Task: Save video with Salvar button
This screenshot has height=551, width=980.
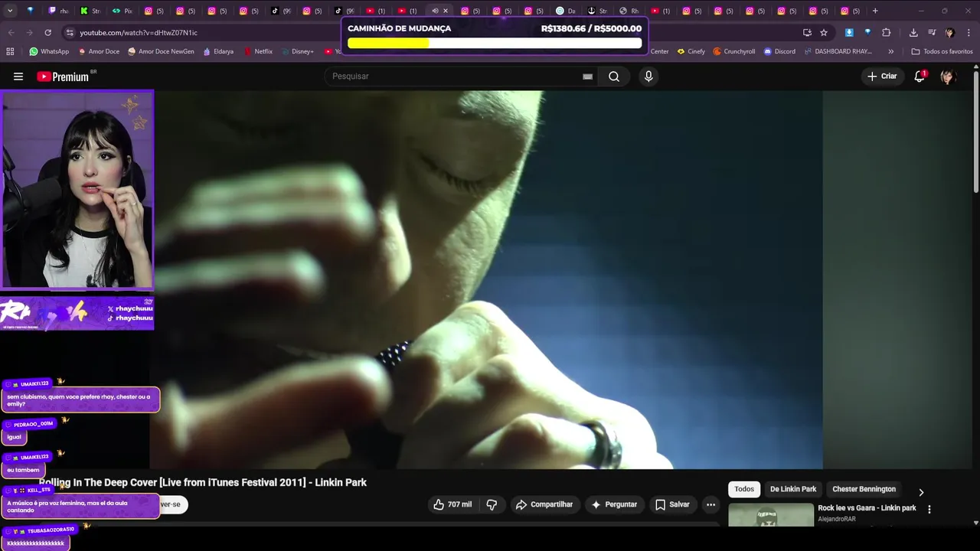Action: (x=672, y=504)
